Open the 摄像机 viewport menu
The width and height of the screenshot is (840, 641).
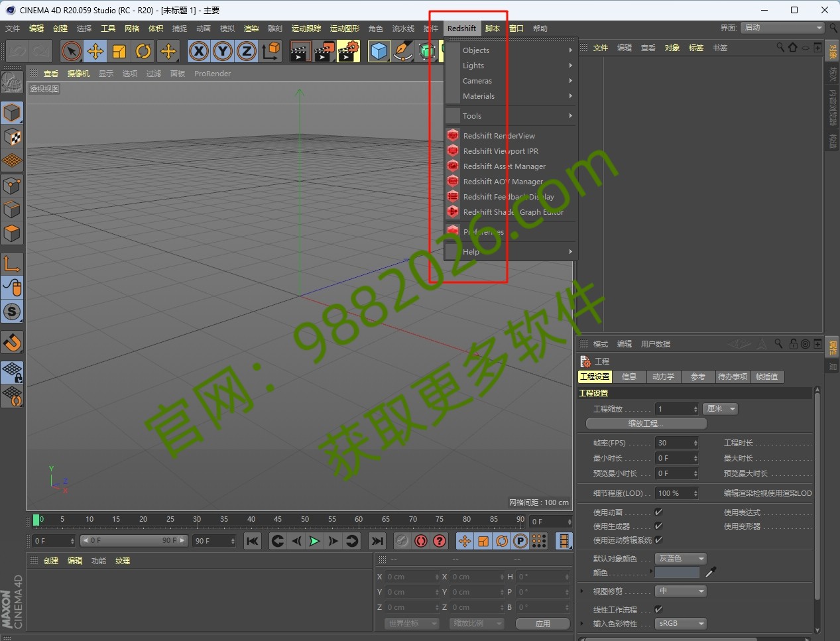pyautogui.click(x=79, y=74)
